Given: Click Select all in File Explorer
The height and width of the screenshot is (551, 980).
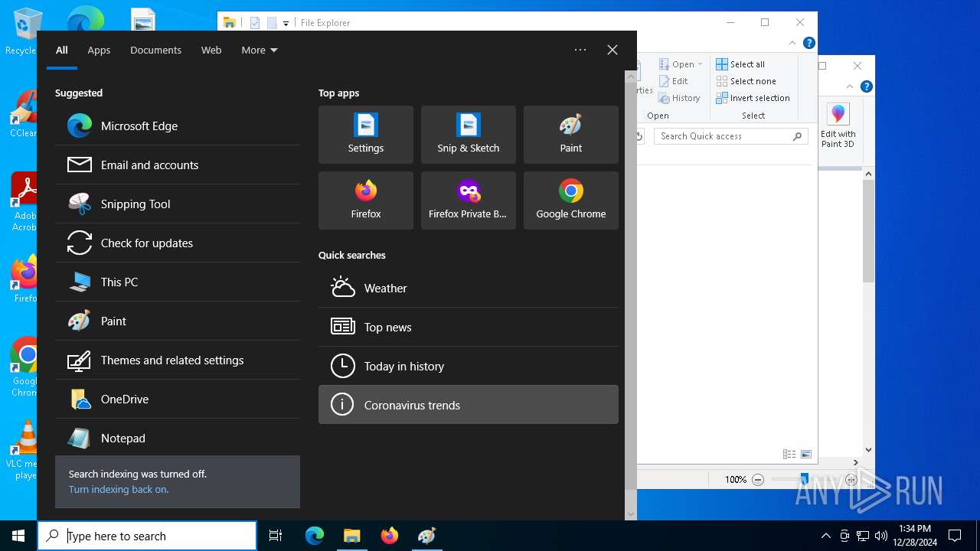Looking at the screenshot, I should (x=740, y=64).
